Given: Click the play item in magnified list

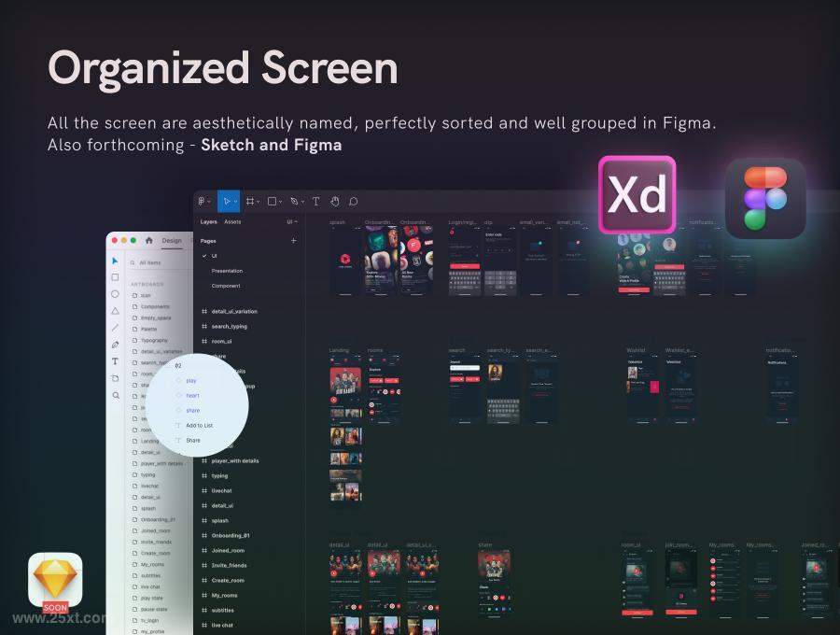Looking at the screenshot, I should click(x=190, y=381).
